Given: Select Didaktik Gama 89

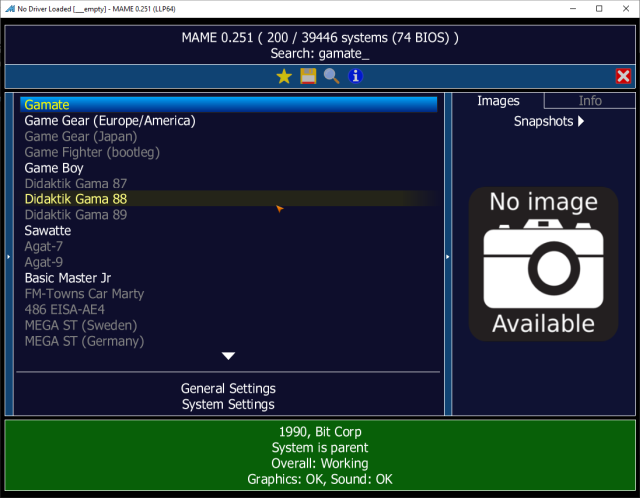Looking at the screenshot, I should [x=228, y=215].
